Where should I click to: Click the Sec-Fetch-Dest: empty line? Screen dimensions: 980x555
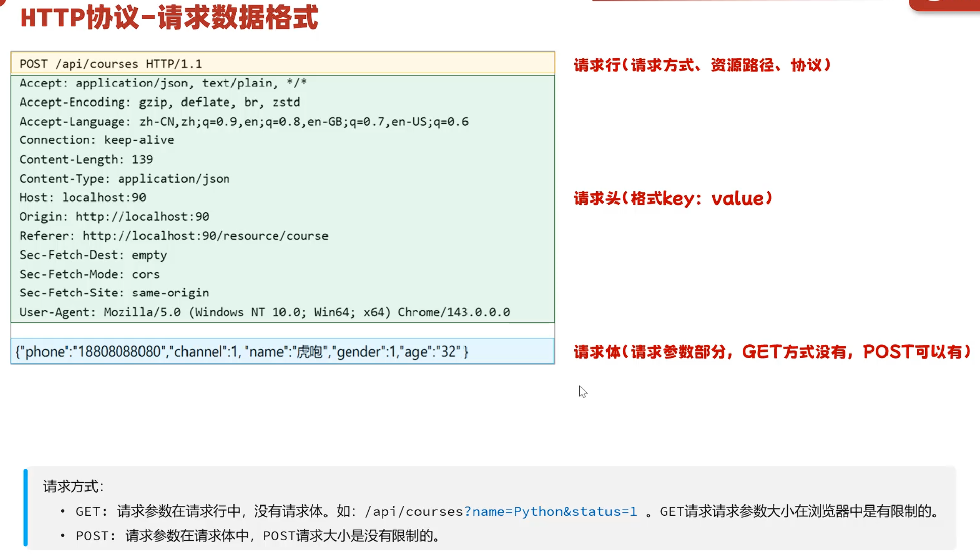[x=94, y=255]
